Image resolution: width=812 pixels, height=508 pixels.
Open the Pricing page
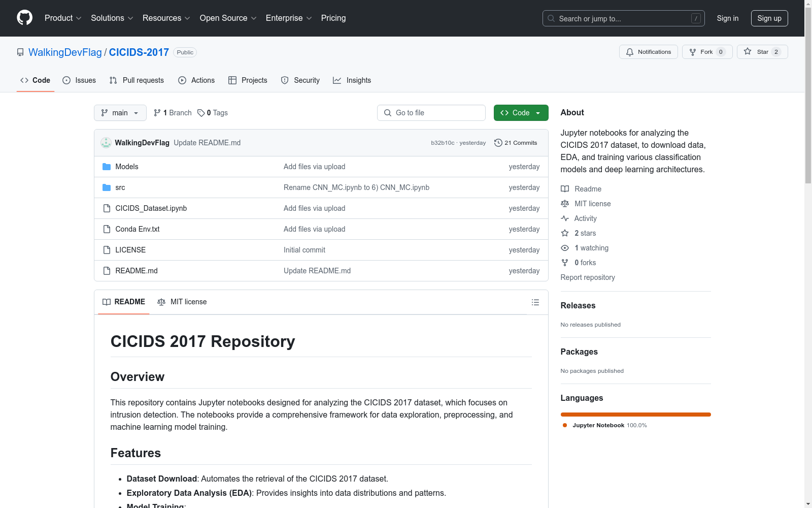pos(333,18)
